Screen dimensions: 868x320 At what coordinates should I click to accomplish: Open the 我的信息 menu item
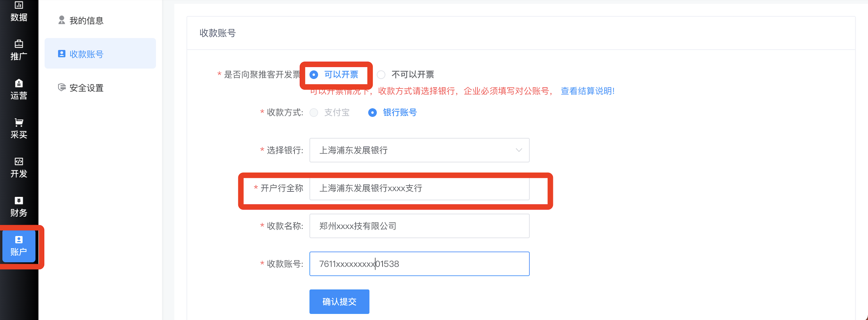click(86, 21)
